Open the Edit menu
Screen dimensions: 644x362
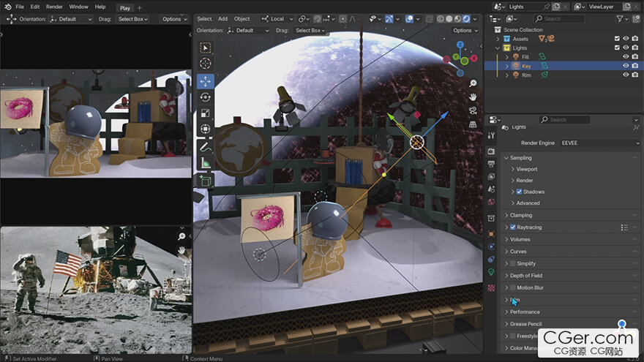coord(35,7)
